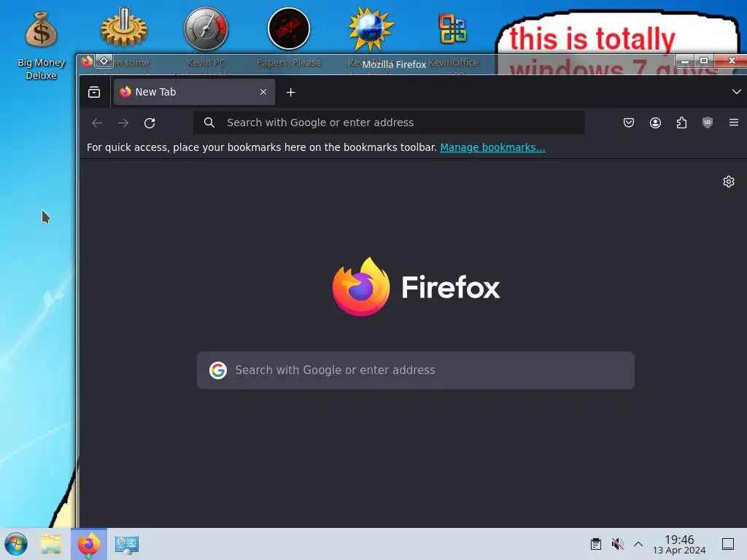Expand the hidden tray icons arrow

pyautogui.click(x=638, y=544)
